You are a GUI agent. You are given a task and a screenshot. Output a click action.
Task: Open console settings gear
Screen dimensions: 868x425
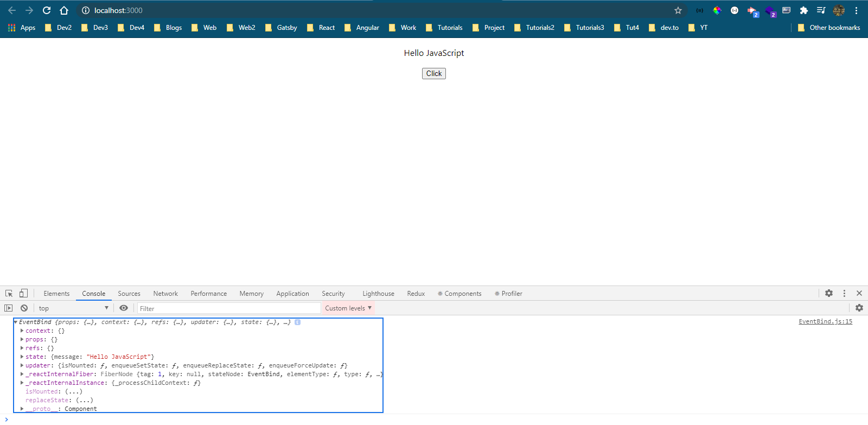pos(859,308)
